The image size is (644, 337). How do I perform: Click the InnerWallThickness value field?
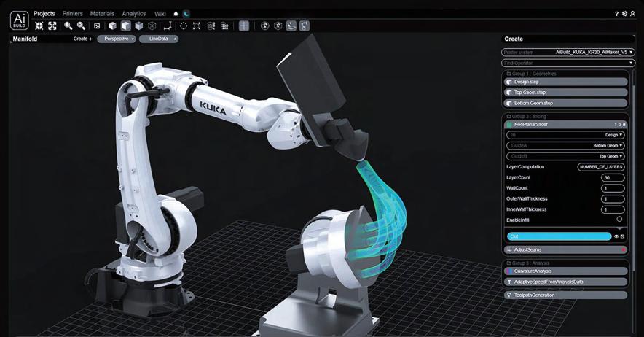613,210
